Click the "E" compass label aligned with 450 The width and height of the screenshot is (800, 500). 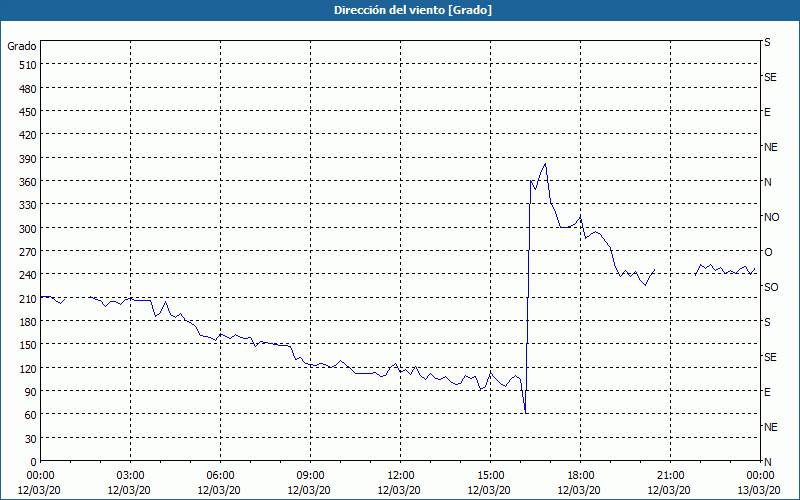pyautogui.click(x=767, y=112)
